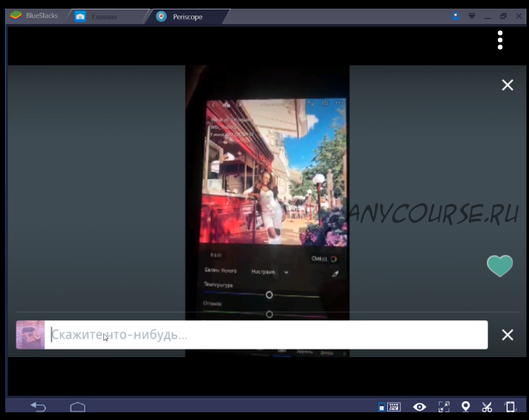The height and width of the screenshot is (420, 529).
Task: Tap the teal heart icon
Action: (x=500, y=266)
